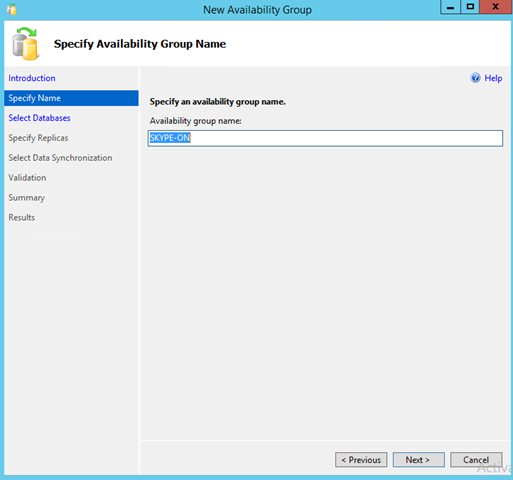The width and height of the screenshot is (513, 480).
Task: Choose Select Data Synchronization step
Action: click(x=60, y=158)
